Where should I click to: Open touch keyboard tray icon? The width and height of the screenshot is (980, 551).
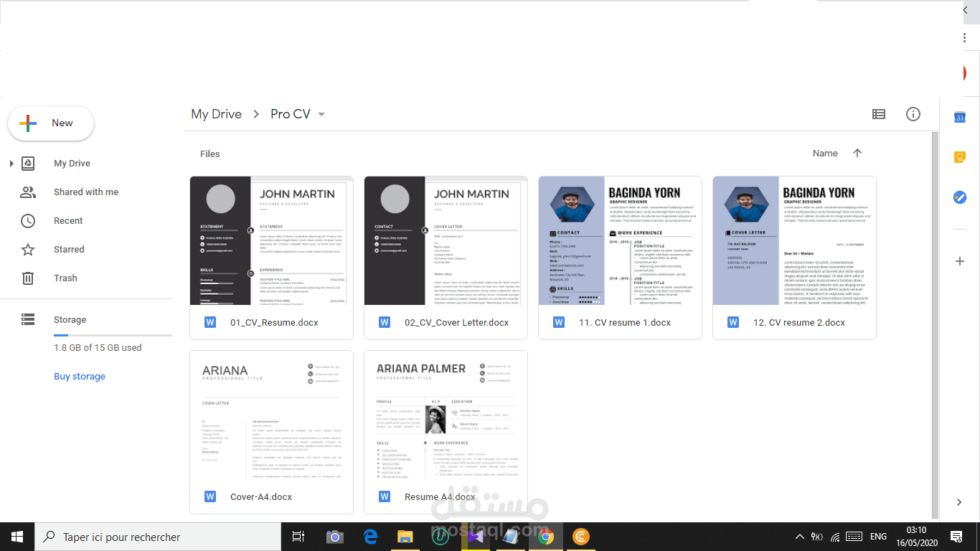(854, 537)
